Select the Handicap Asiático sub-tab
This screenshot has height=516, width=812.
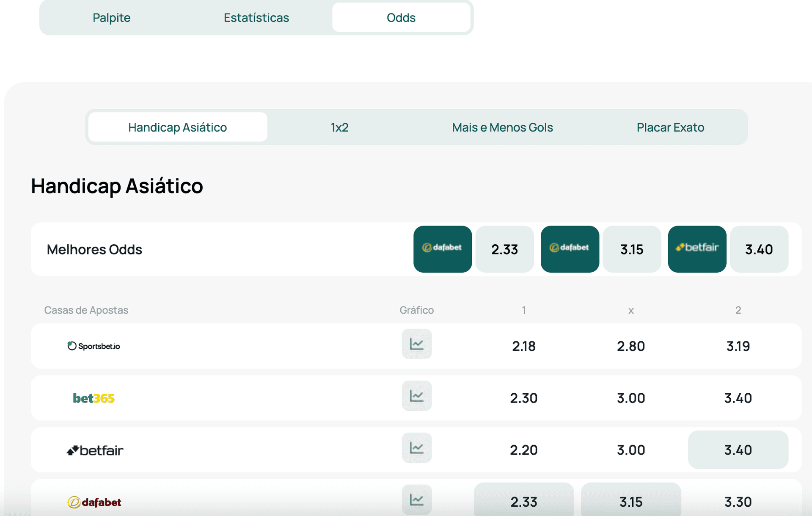pos(178,127)
